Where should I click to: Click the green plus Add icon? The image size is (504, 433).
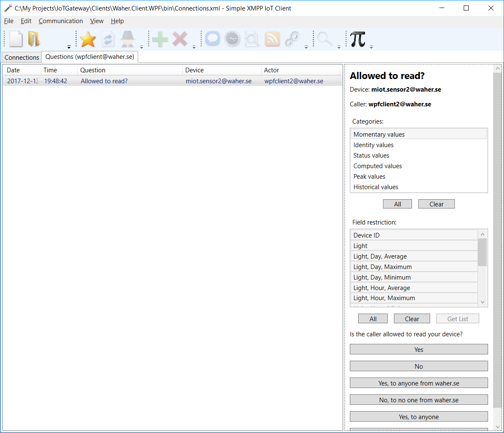(x=160, y=39)
